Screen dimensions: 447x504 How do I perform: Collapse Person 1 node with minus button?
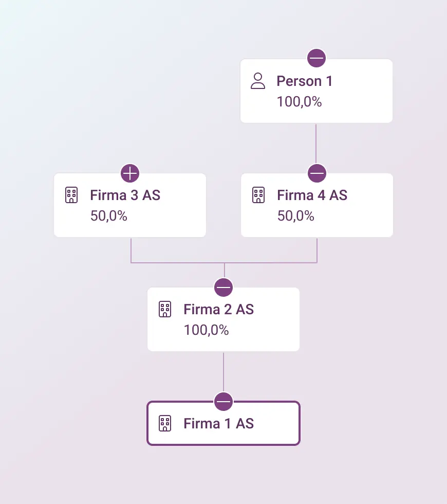pos(316,58)
